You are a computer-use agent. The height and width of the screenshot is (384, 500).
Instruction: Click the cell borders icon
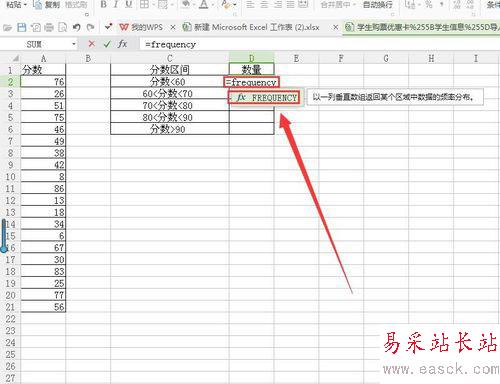pos(144,4)
